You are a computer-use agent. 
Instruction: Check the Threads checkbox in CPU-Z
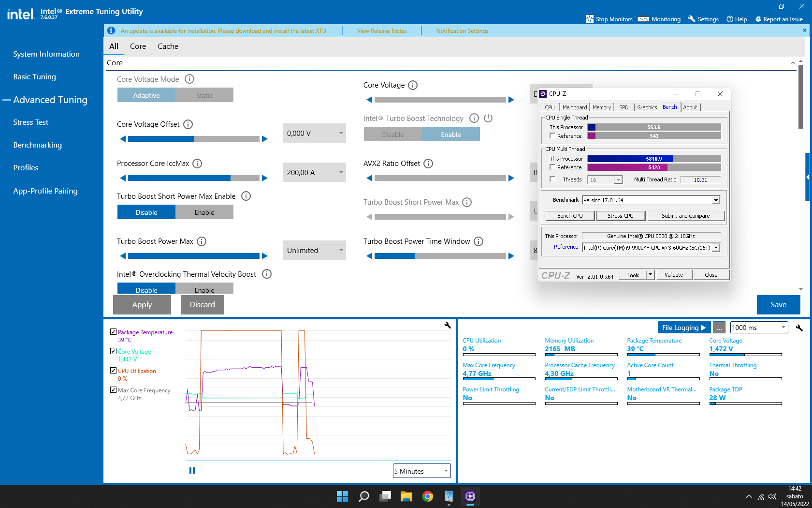[x=552, y=179]
